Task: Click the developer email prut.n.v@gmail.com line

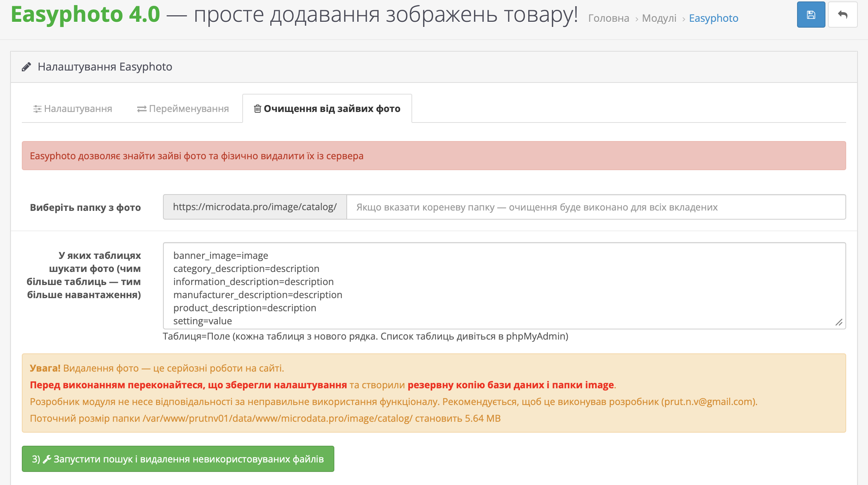Action: (394, 402)
